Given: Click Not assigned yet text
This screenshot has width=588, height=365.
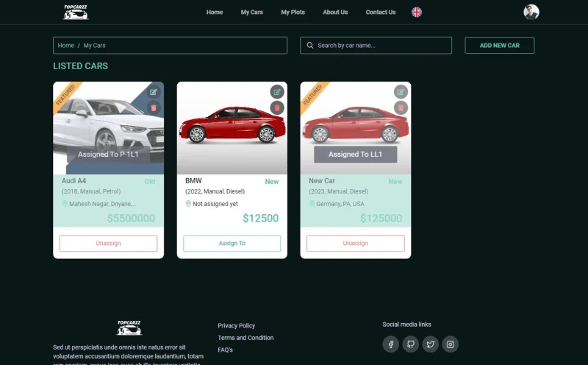Looking at the screenshot, I should [215, 204].
